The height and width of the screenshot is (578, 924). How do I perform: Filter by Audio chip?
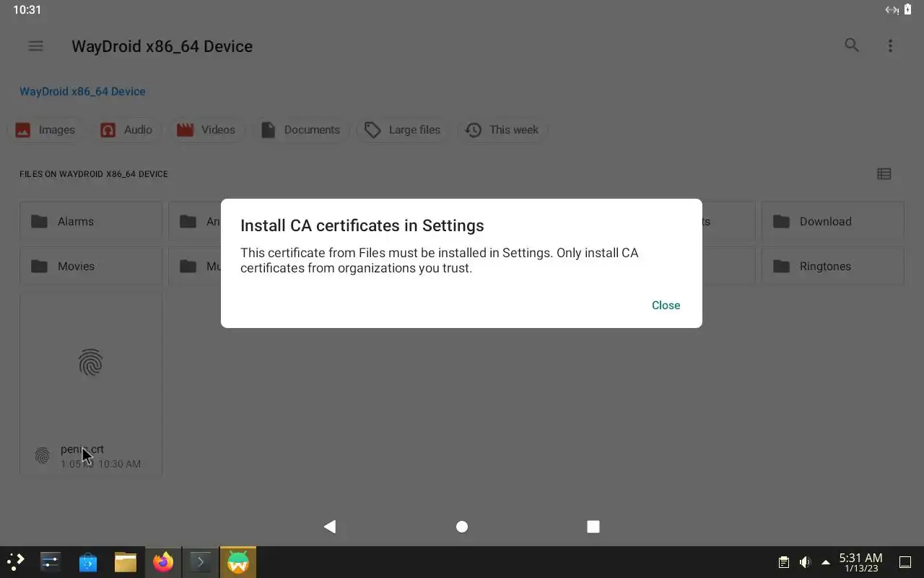tap(126, 130)
